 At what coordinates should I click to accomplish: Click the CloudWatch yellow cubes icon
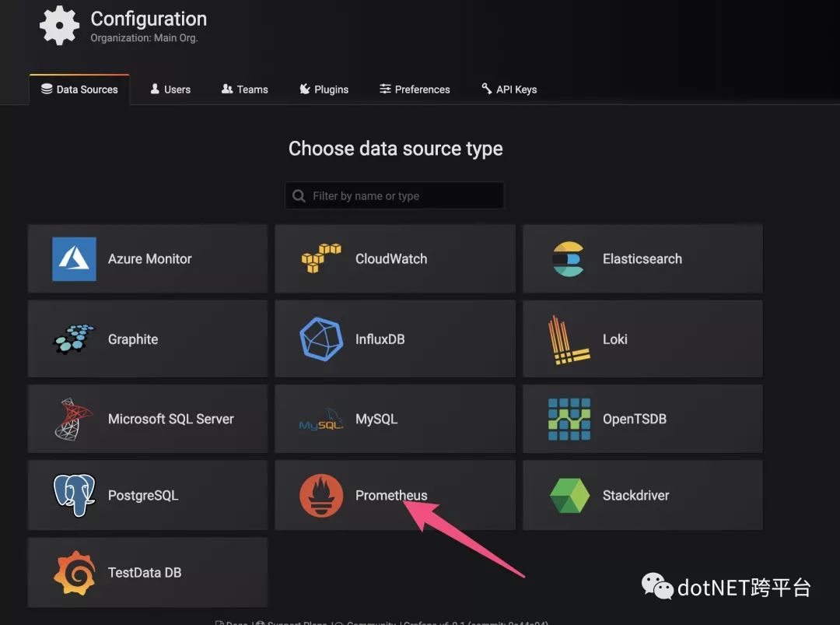coord(321,258)
